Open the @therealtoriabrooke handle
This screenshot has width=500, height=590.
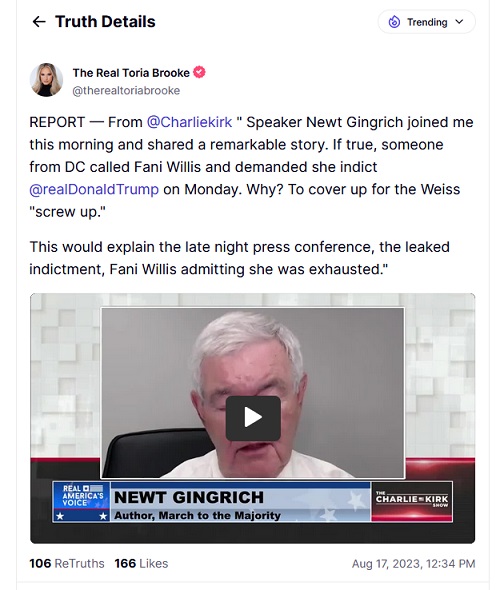[x=126, y=91]
